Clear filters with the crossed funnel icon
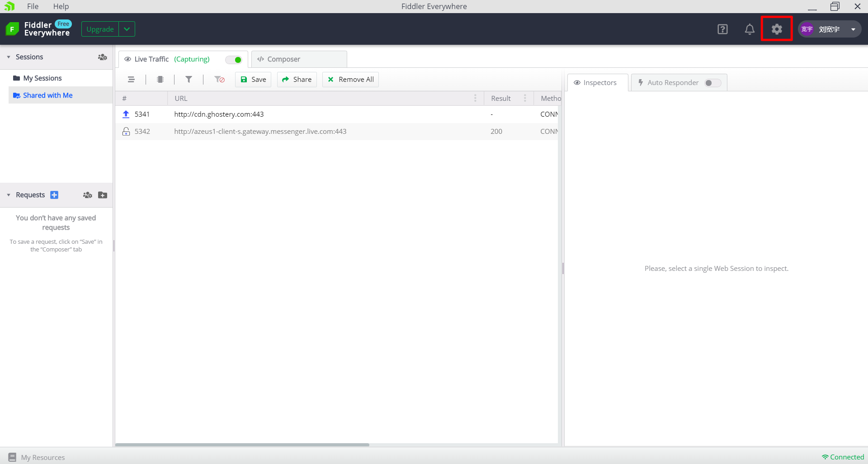This screenshot has height=464, width=868. coord(220,80)
